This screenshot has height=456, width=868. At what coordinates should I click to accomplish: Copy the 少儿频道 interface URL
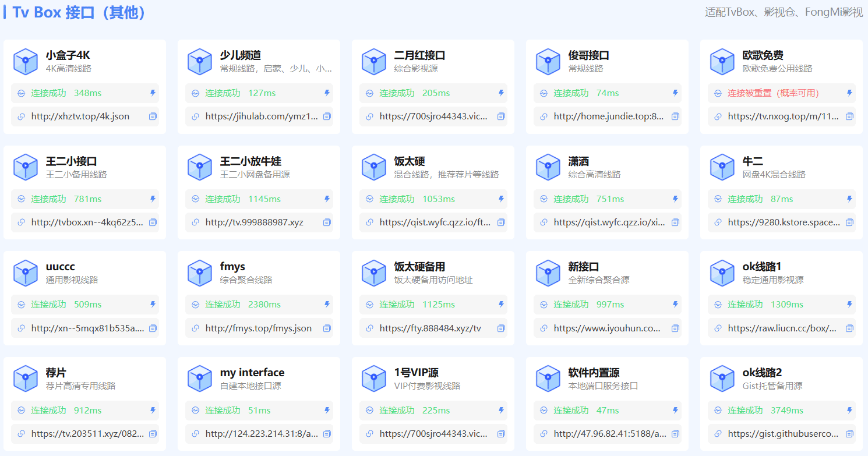pyautogui.click(x=327, y=116)
